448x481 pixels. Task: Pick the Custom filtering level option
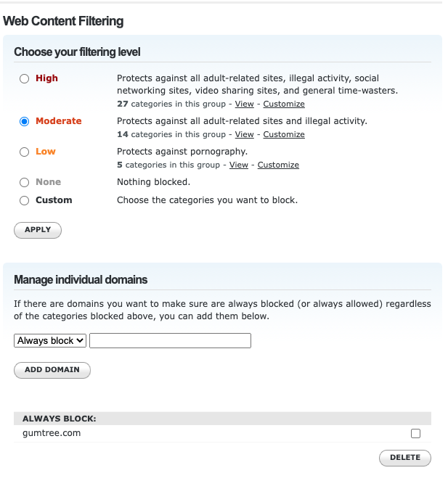click(x=25, y=200)
